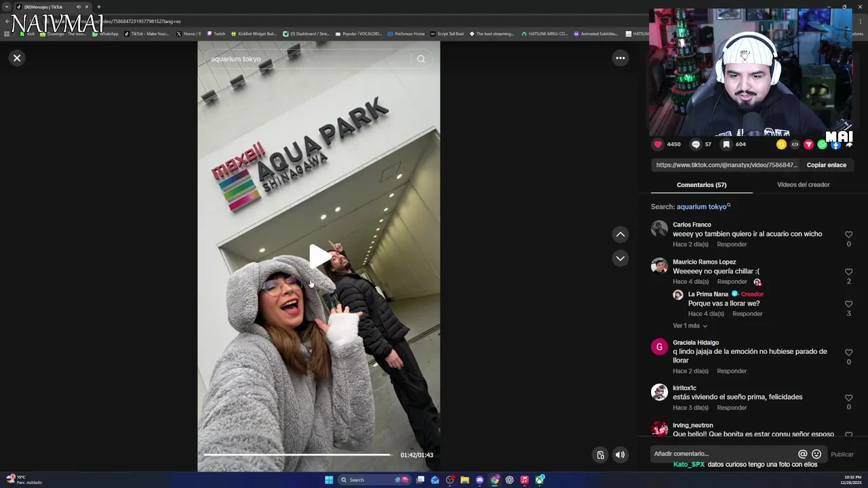Like Graciela Hidalgo's comment
This screenshot has width=868, height=488.
(848, 352)
